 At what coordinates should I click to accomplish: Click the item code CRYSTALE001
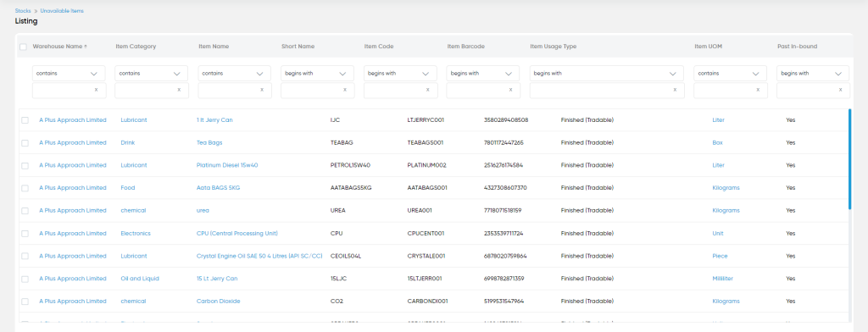(426, 256)
